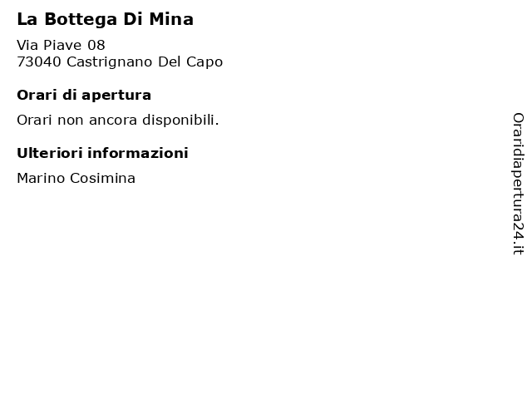This screenshot has width=532, height=399.
Task: Click the word ancora in the hours text
Action: (113, 121)
